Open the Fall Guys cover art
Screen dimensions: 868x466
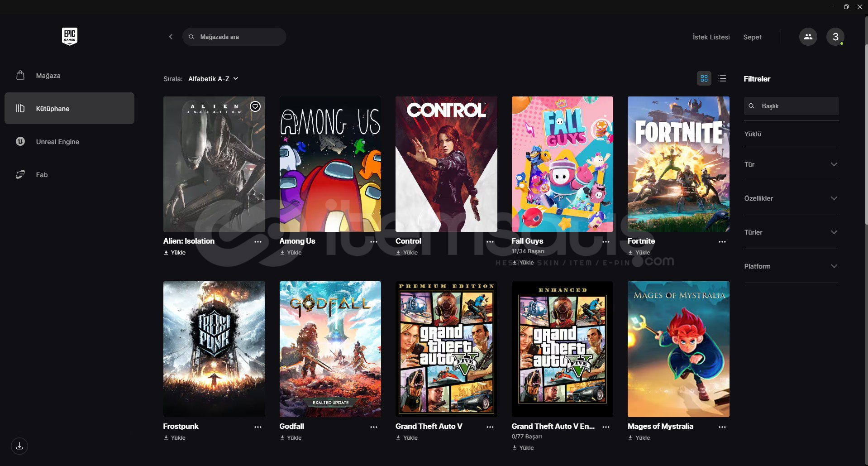[562, 164]
